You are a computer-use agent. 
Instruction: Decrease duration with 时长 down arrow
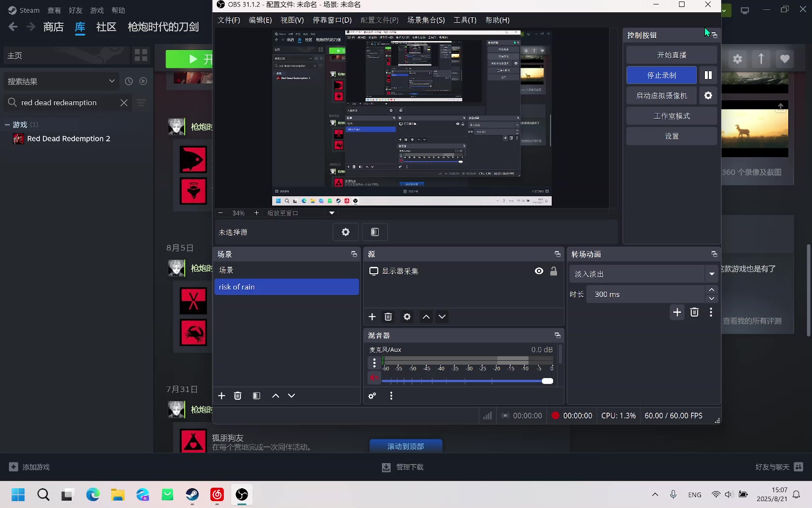point(711,298)
